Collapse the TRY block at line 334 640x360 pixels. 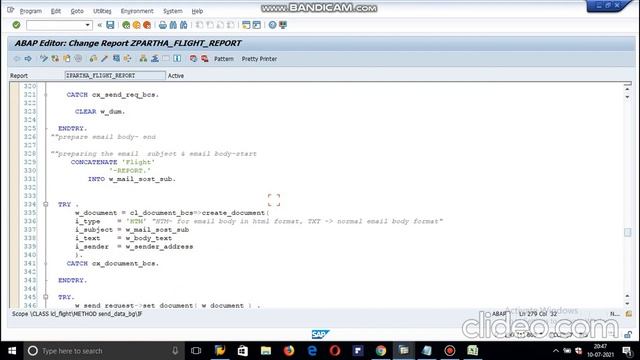(x=46, y=204)
